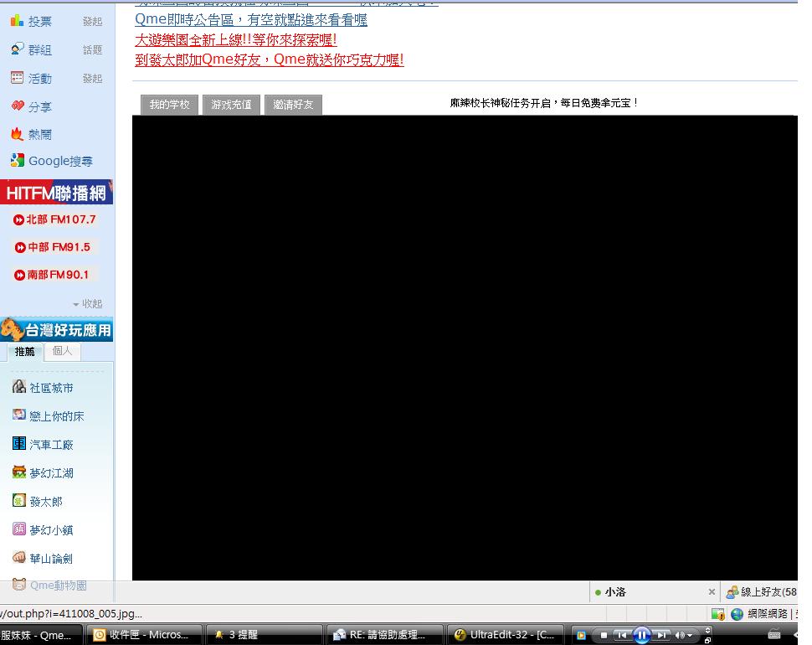Open the 到發太郎加Qme好友 link
Viewport: 812px width, 645px height.
(270, 59)
